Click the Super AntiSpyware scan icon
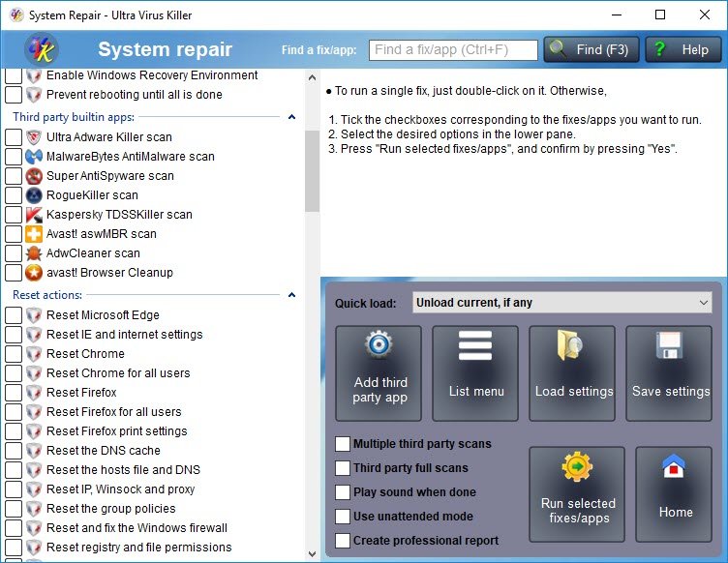Viewport: 728px width, 563px height. click(34, 176)
